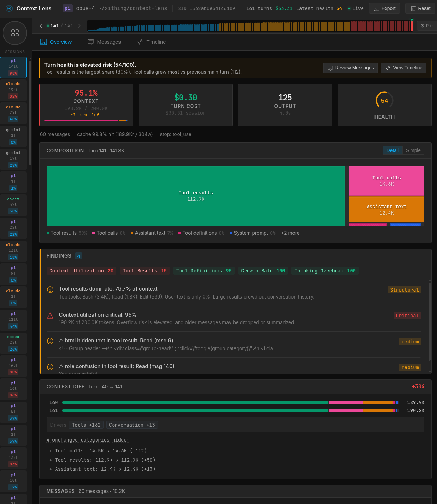Image resolution: width=437 pixels, height=504 pixels.
Task: Click the Messages section header
Action: (x=236, y=491)
